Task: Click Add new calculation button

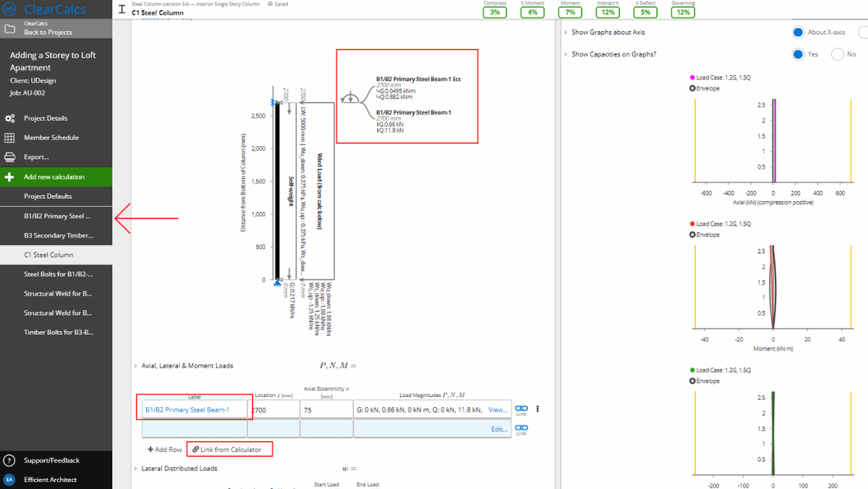Action: pos(56,177)
